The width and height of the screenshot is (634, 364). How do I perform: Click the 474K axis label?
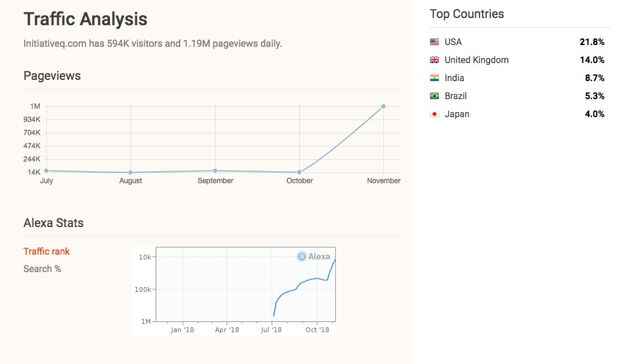[32, 146]
